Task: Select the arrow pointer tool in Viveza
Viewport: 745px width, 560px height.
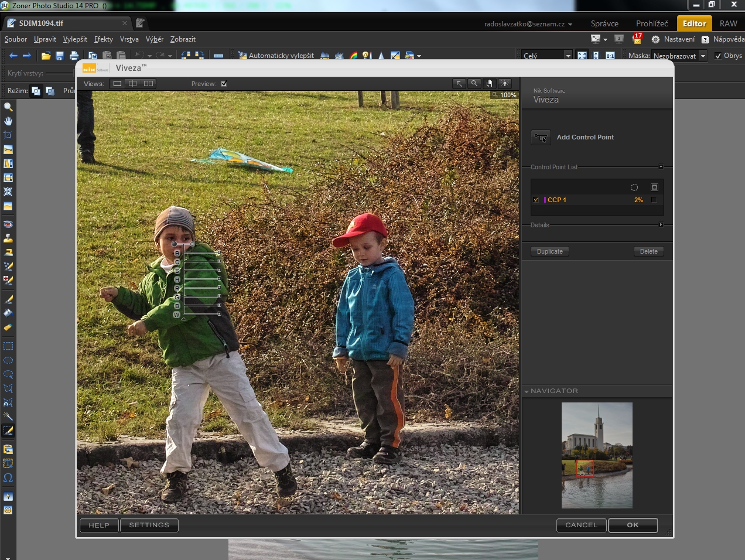Action: 459,84
